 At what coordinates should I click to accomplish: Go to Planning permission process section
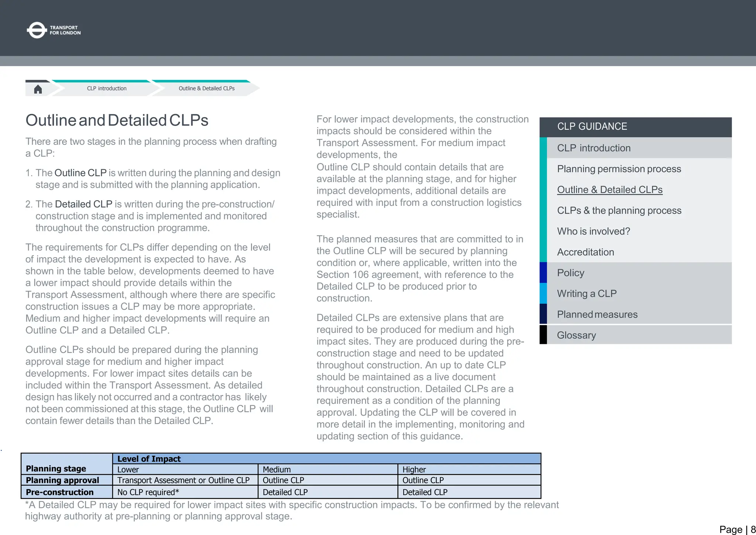(x=619, y=169)
